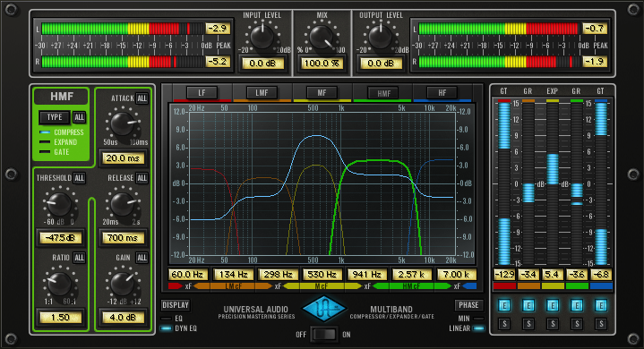Screen dimensions: 644x349
Task: Select the HF band tab
Action: point(442,93)
